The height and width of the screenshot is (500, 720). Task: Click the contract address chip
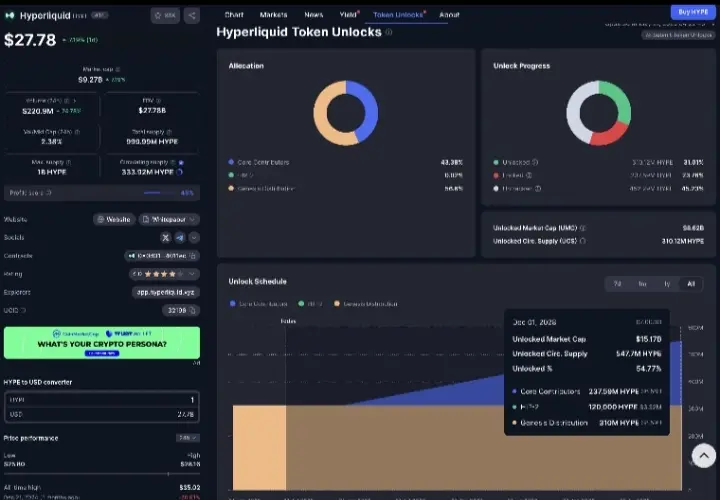tap(162, 256)
